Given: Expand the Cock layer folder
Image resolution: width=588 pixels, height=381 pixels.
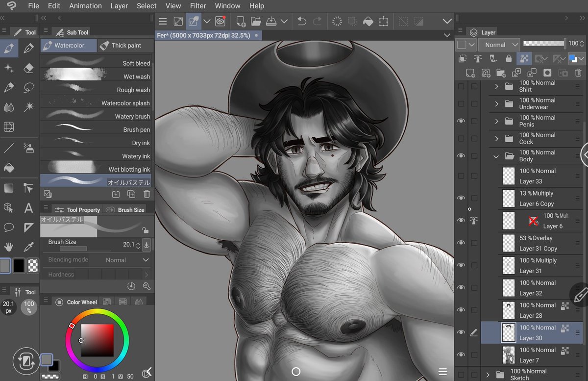Looking at the screenshot, I should (x=496, y=139).
